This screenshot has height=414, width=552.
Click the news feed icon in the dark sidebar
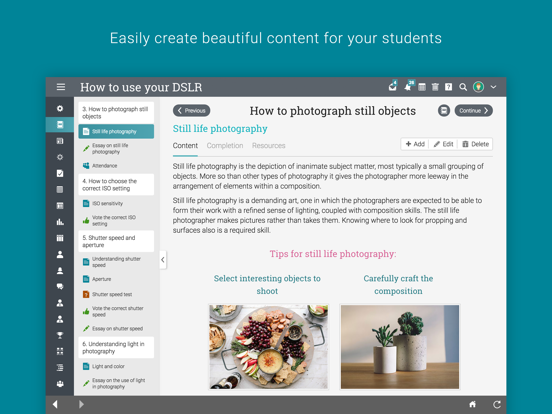(60, 141)
